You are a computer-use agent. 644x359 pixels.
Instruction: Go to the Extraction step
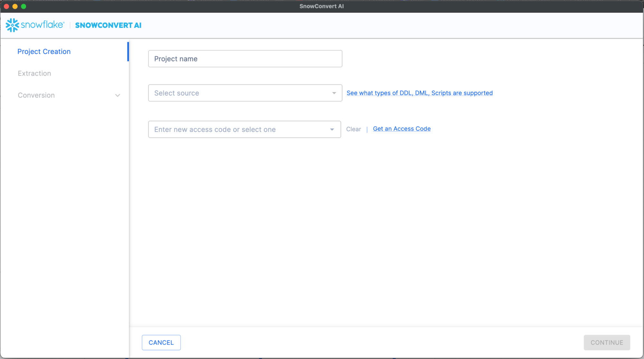[34, 73]
